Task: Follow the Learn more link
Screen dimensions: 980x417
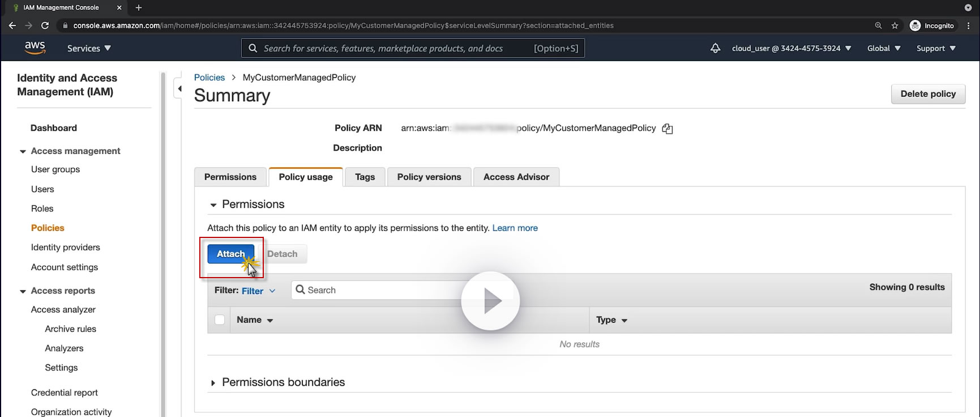Action: pos(515,228)
